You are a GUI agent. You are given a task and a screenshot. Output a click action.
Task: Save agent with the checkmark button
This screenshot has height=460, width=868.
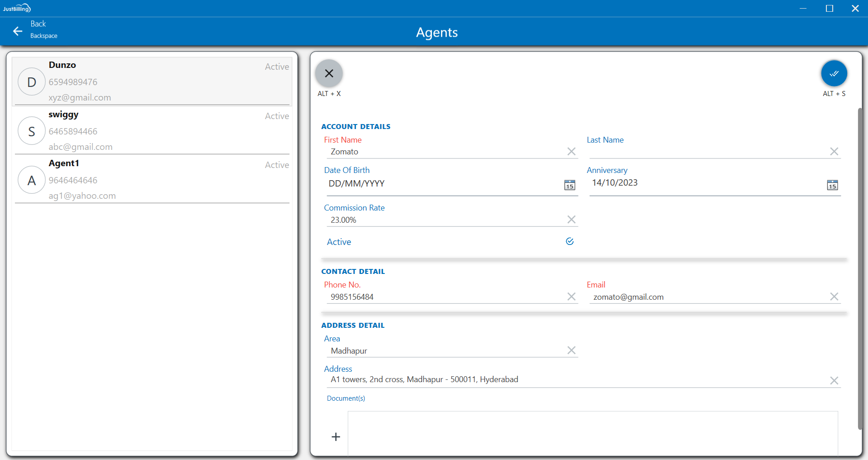834,73
